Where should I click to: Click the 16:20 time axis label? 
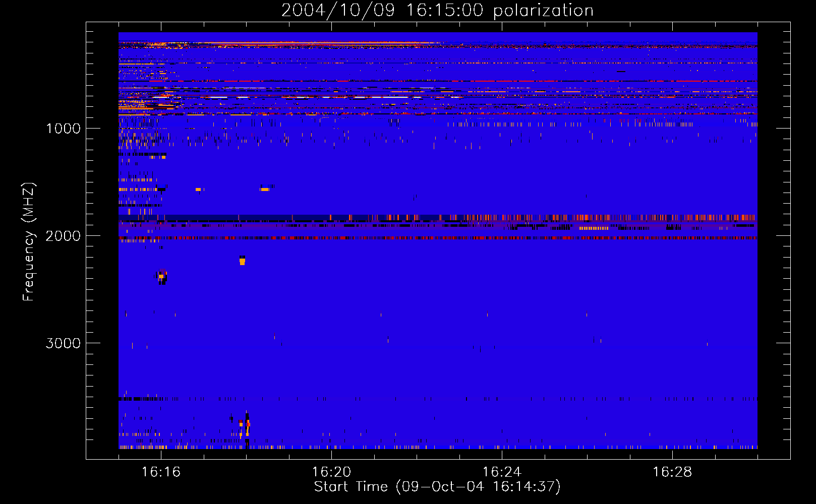click(331, 472)
